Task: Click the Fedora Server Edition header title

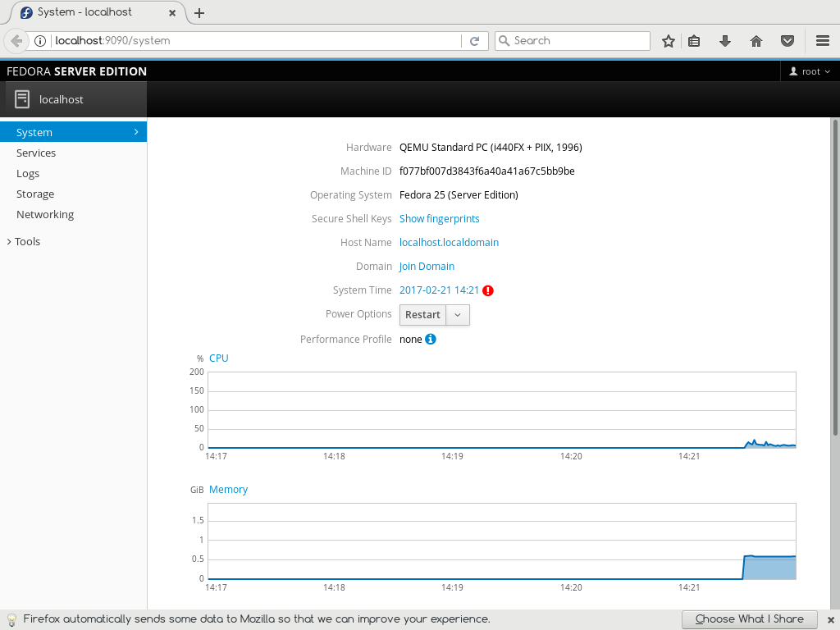Action: pyautogui.click(x=76, y=71)
